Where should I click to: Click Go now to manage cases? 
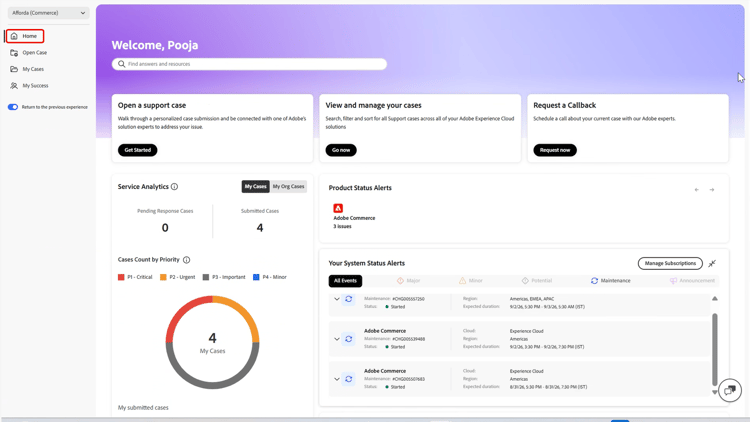pos(341,150)
